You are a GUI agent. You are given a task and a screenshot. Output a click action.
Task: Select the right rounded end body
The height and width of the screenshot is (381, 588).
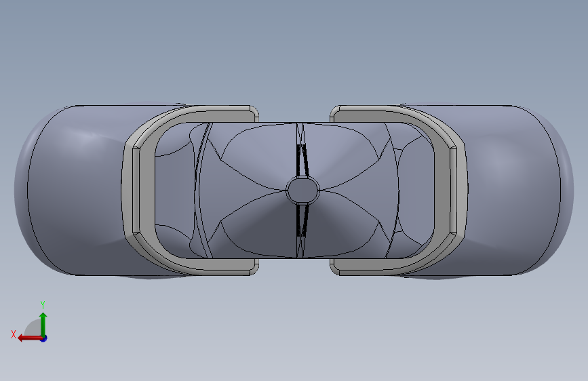(x=514, y=190)
